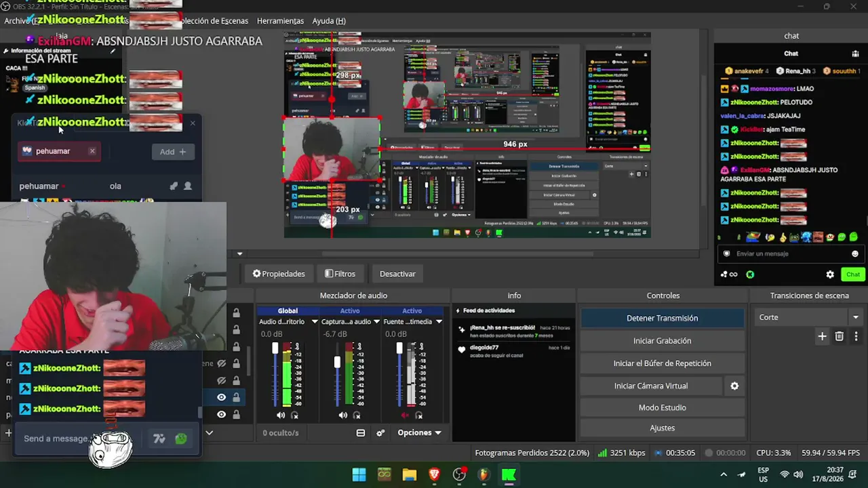Toggle monitoring headphones for Fuente multimedia
The width and height of the screenshot is (868, 488).
pos(419,415)
